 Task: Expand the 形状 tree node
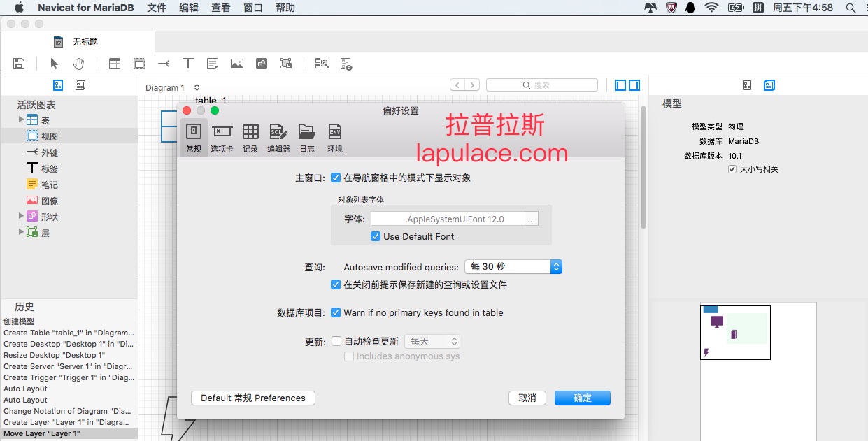[x=21, y=216]
